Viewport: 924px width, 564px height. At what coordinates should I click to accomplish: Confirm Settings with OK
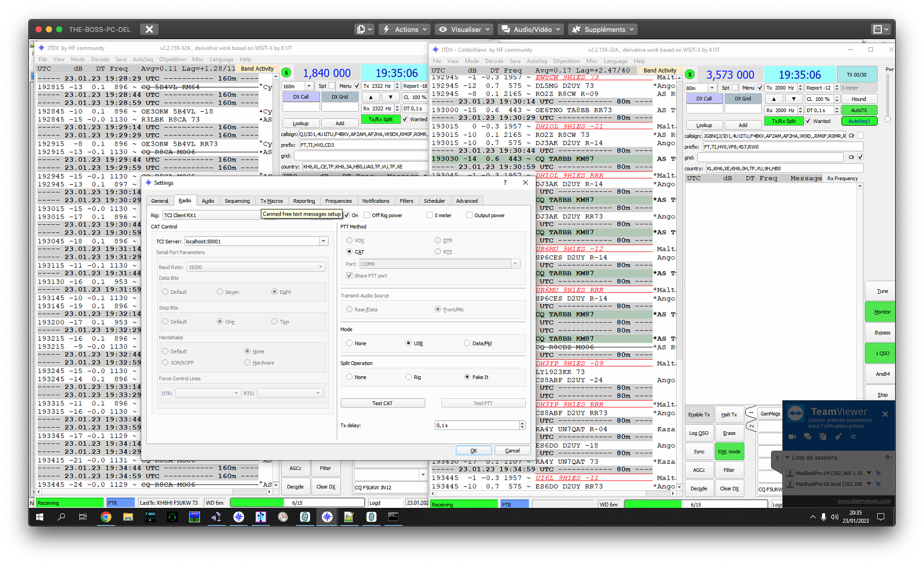tap(473, 450)
